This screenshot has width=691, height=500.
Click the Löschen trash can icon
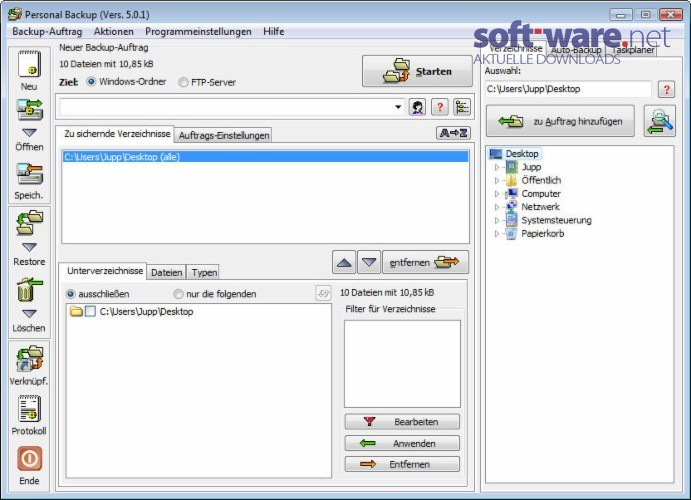[x=30, y=289]
